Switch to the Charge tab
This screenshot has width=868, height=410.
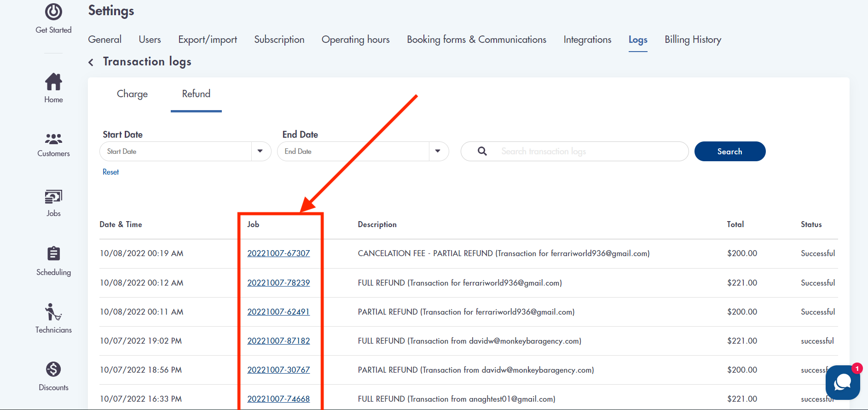click(132, 94)
